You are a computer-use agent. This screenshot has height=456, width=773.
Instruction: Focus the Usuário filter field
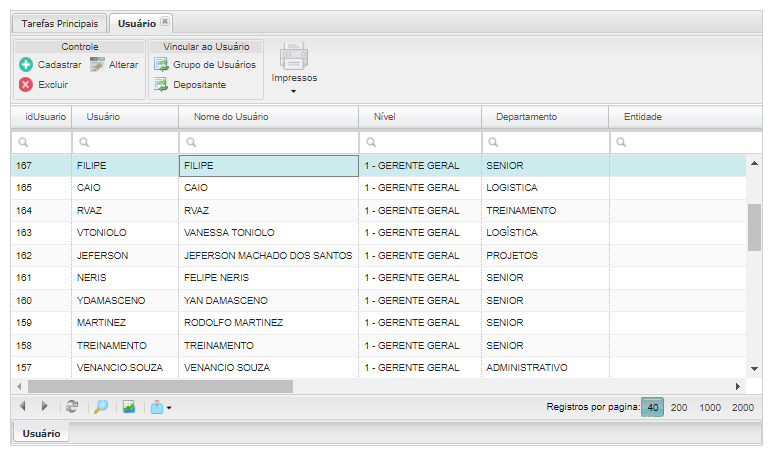125,142
